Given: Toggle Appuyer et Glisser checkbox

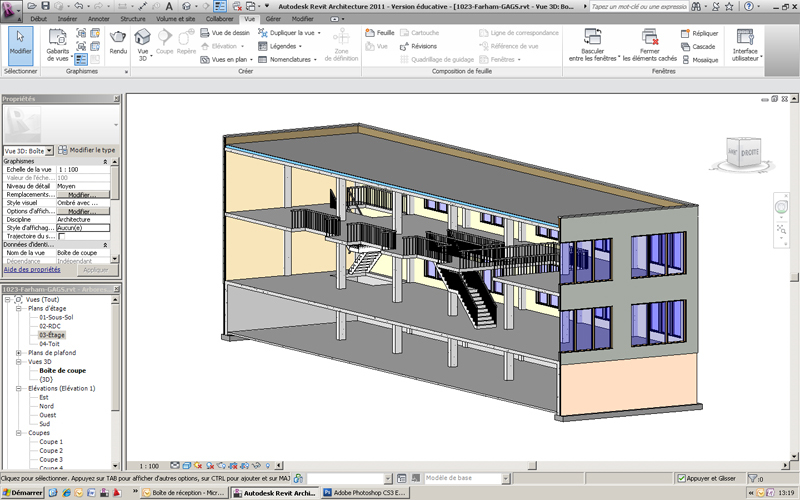Looking at the screenshot, I should pyautogui.click(x=682, y=479).
